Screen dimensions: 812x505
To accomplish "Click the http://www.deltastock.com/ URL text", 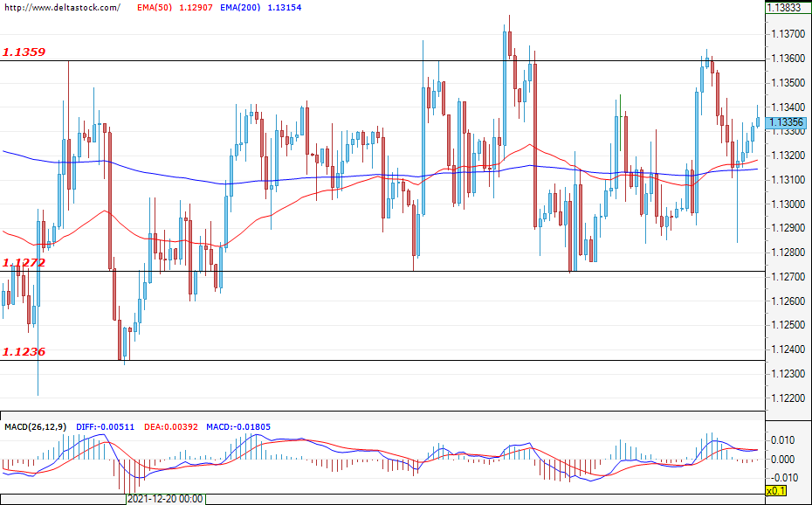I will (62, 8).
